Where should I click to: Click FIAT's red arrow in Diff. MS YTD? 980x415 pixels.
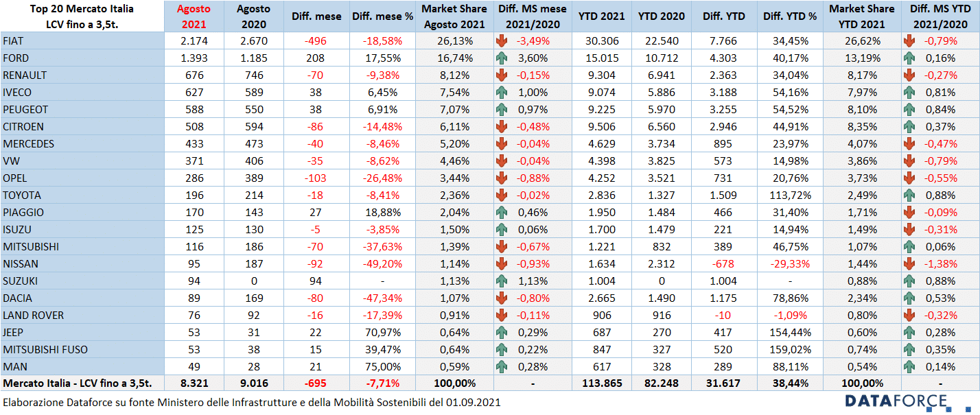910,40
